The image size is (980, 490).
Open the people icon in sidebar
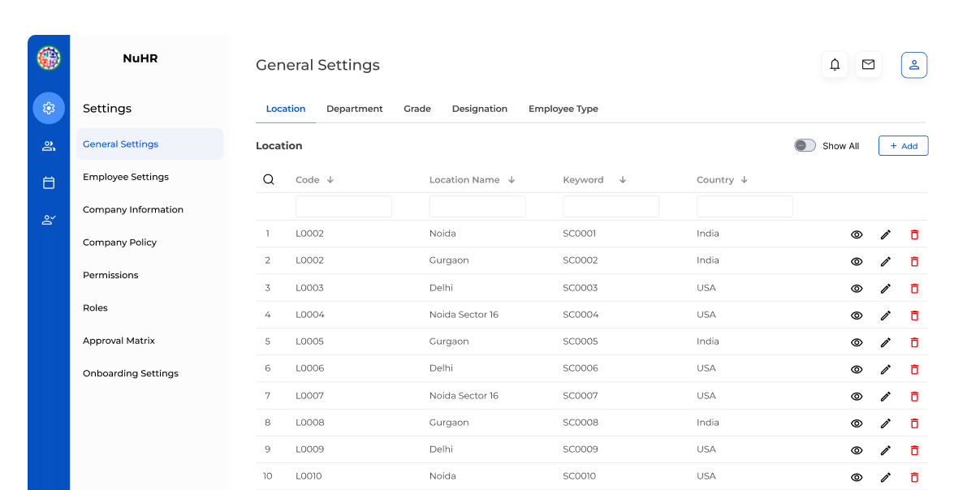49,146
